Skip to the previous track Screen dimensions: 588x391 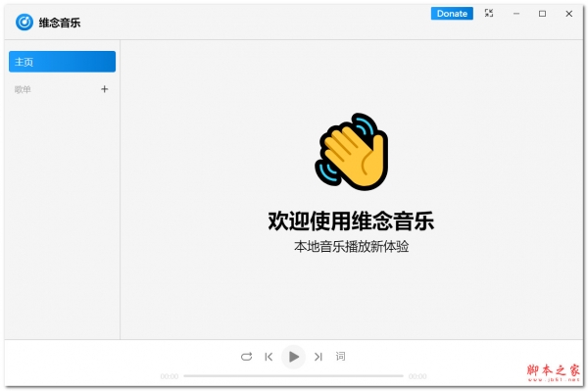coord(269,357)
